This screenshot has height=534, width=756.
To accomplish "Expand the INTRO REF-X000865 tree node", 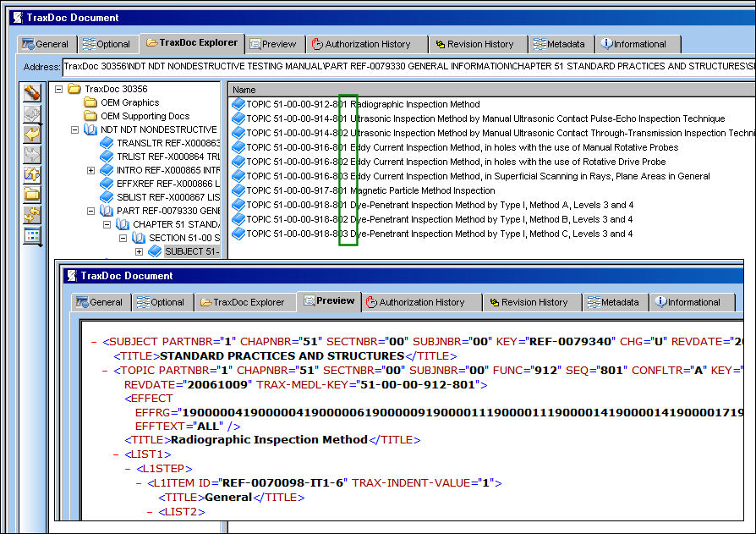I will (90, 170).
